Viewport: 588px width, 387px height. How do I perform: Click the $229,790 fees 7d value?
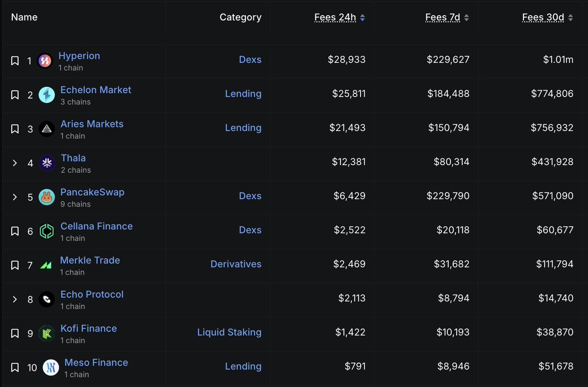[448, 196]
